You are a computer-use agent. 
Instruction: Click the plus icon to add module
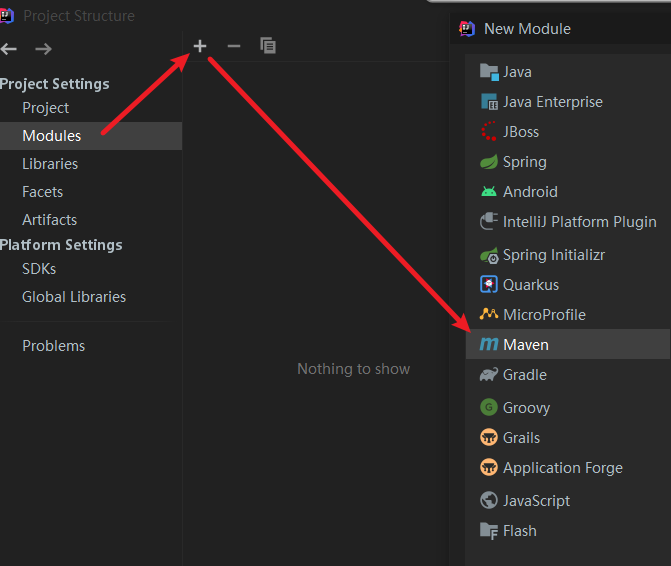click(x=200, y=46)
